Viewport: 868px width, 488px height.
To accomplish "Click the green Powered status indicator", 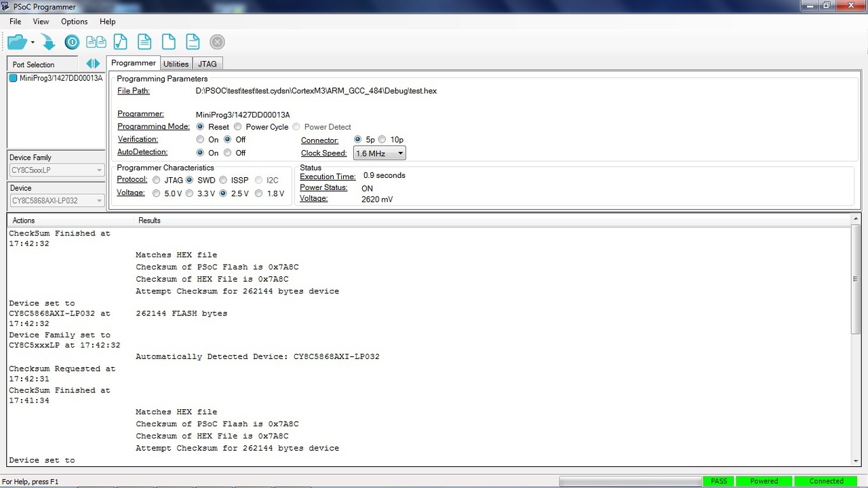I will coord(764,481).
